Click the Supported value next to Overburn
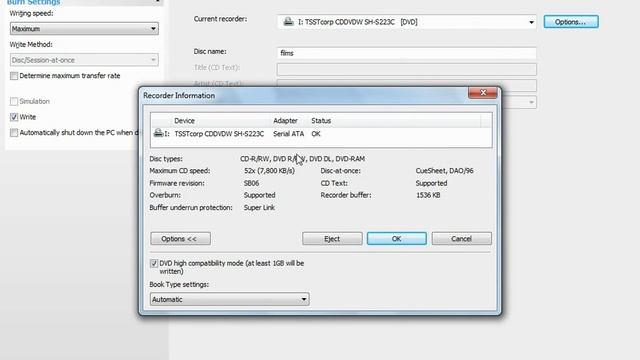The height and width of the screenshot is (360, 640). click(260, 195)
